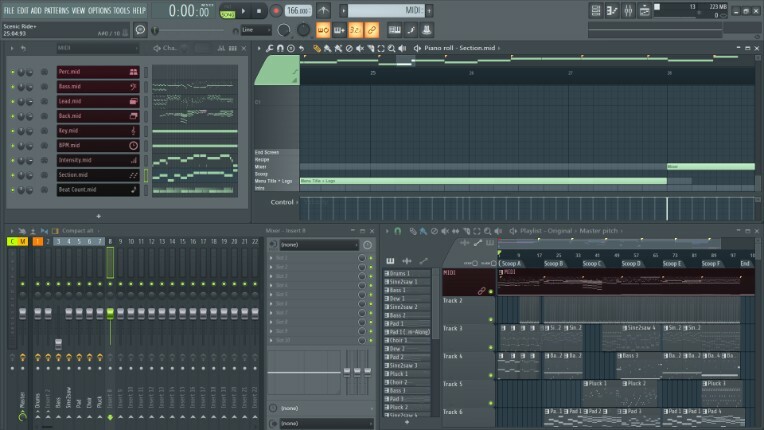Open the mixer input (none) dropdown
This screenshot has width=764, height=430.
tap(319, 244)
